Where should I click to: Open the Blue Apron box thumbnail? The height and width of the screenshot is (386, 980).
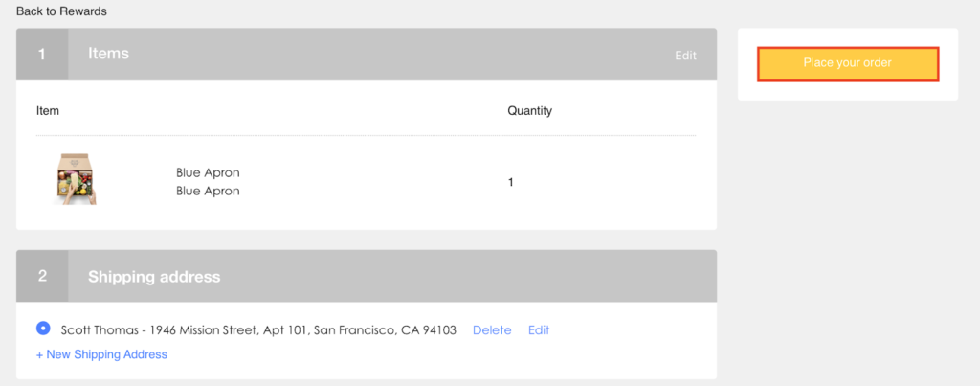click(x=77, y=179)
